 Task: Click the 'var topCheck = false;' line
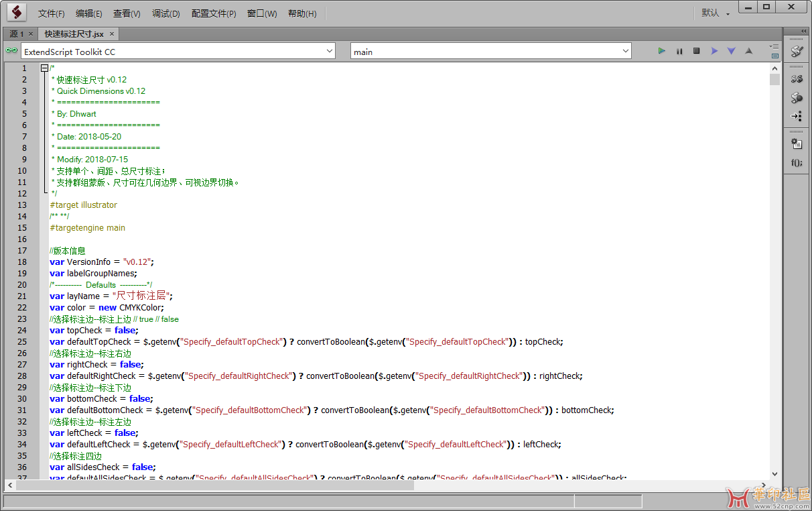coord(94,331)
